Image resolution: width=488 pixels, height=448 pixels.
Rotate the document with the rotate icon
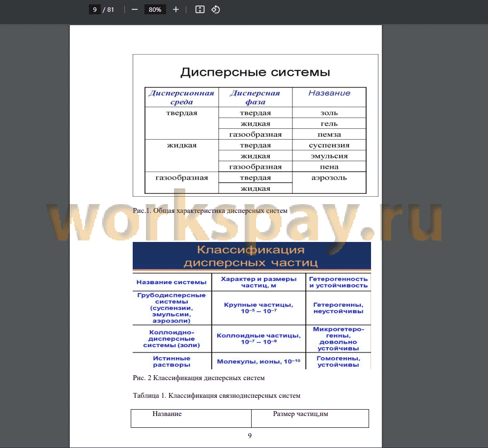tap(216, 10)
